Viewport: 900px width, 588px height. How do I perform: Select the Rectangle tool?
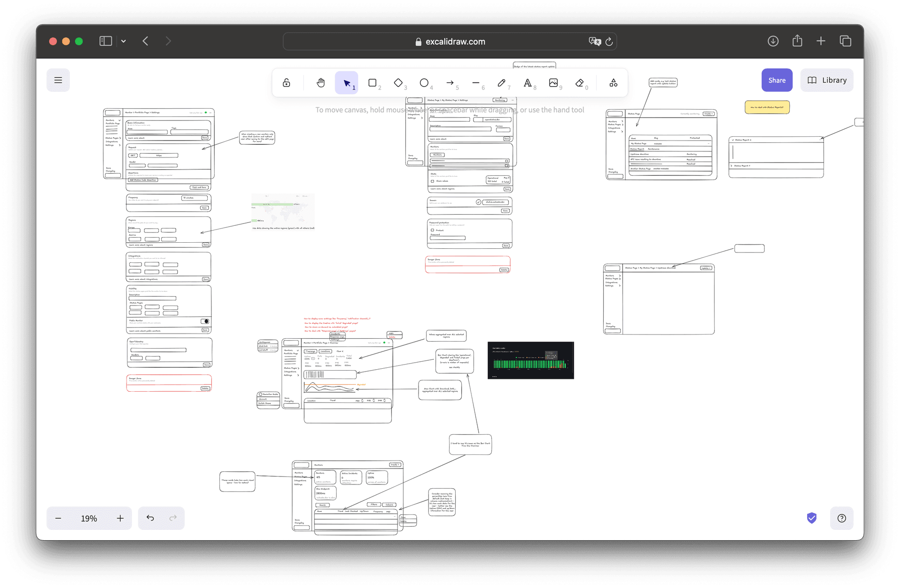[x=373, y=82]
